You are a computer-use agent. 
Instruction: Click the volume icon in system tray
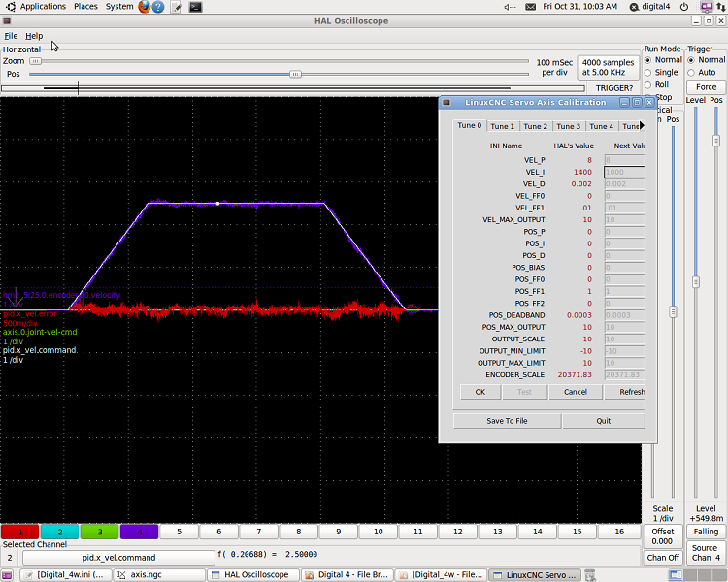click(x=510, y=7)
